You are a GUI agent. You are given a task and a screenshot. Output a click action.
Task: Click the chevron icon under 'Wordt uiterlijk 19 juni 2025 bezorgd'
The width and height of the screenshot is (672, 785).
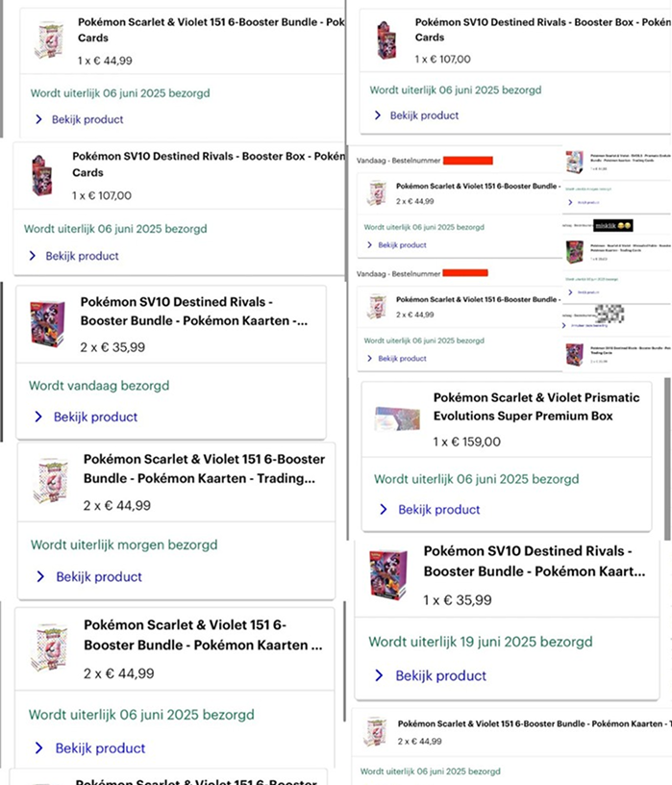pyautogui.click(x=381, y=676)
